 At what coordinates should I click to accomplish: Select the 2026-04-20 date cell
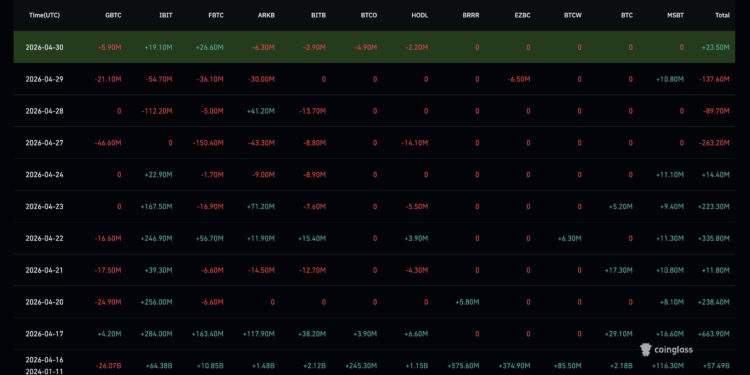44,302
